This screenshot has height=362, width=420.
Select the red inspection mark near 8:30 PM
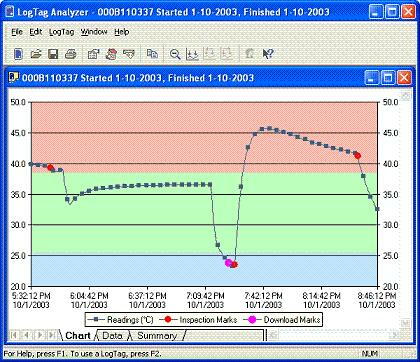[357, 155]
